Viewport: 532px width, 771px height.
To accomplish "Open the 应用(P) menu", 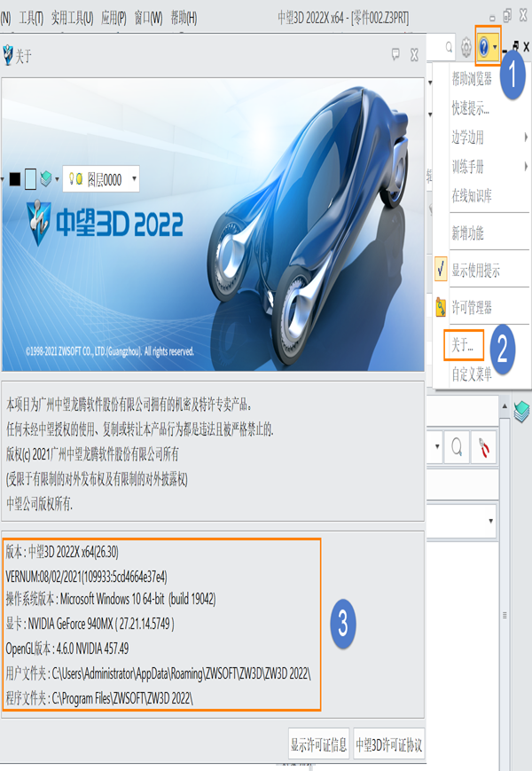I will tap(113, 19).
